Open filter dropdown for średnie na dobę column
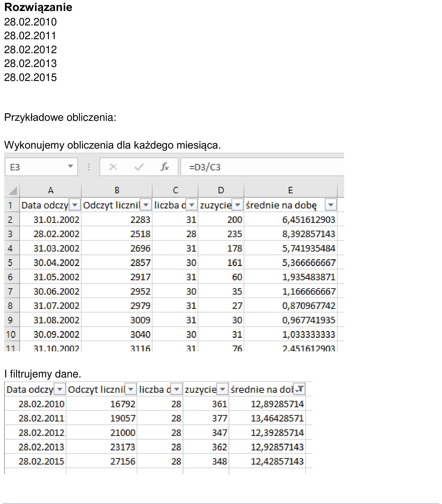This screenshot has height=504, width=442. (331, 205)
